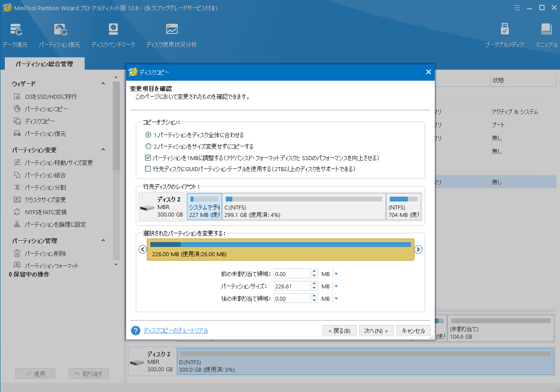Viewport: 560px width, 392px height.
Task: Click the NTFSをFATに変換 icon
Action: click(x=17, y=212)
